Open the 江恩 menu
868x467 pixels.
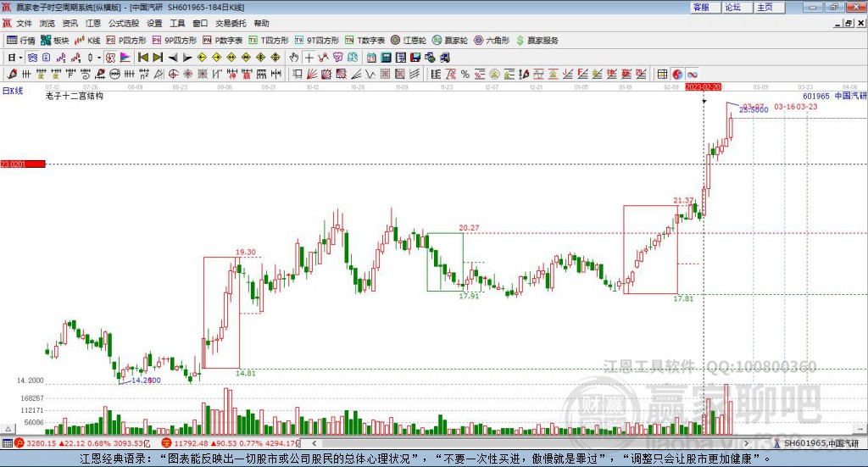pyautogui.click(x=93, y=23)
